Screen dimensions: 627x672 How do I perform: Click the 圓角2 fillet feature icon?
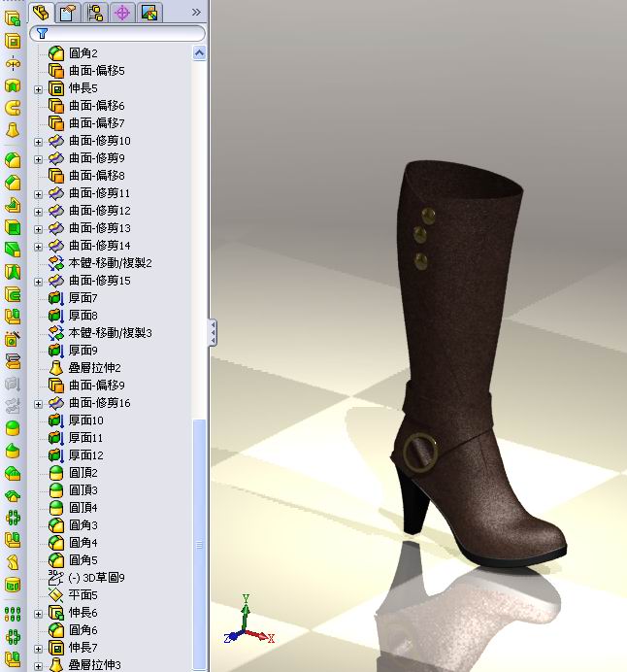pos(56,53)
